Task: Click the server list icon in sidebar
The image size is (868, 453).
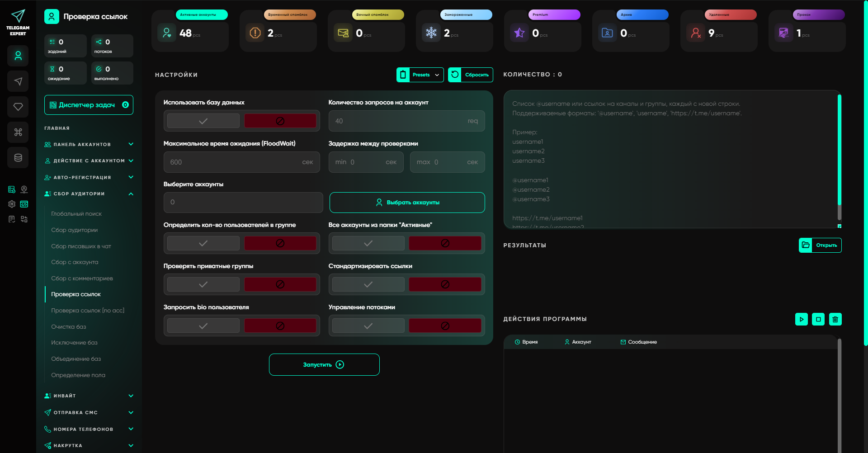Action: [12, 189]
